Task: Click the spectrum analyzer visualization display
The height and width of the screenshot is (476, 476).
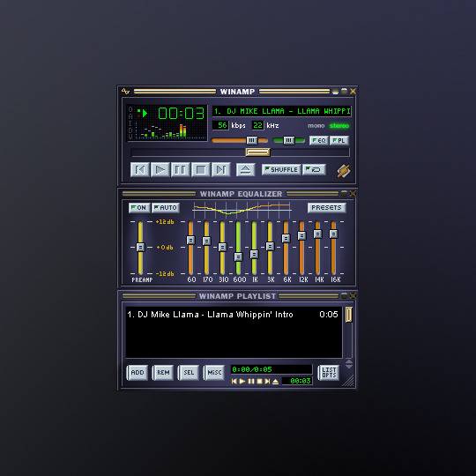Action: [x=171, y=130]
